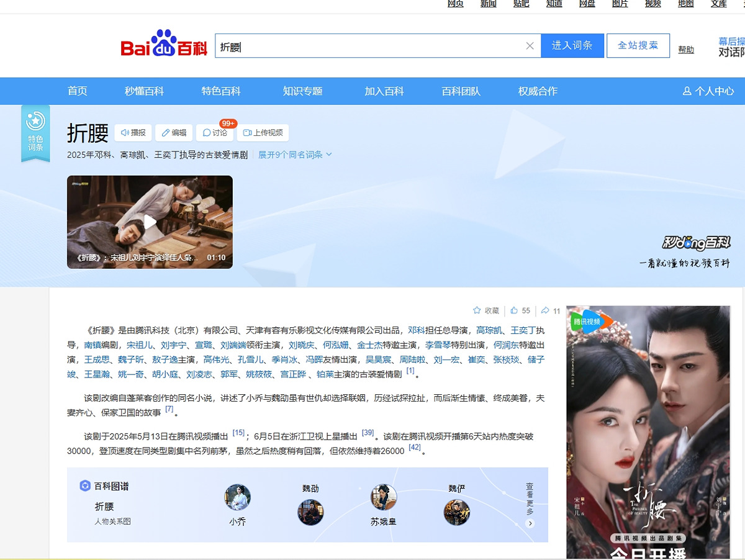Image resolution: width=745 pixels, height=560 pixels.
Task: Click the 帮助 link
Action: coord(686,50)
